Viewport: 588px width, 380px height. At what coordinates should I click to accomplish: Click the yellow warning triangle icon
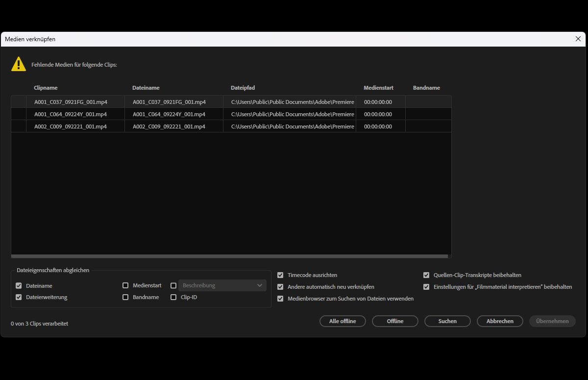(19, 64)
